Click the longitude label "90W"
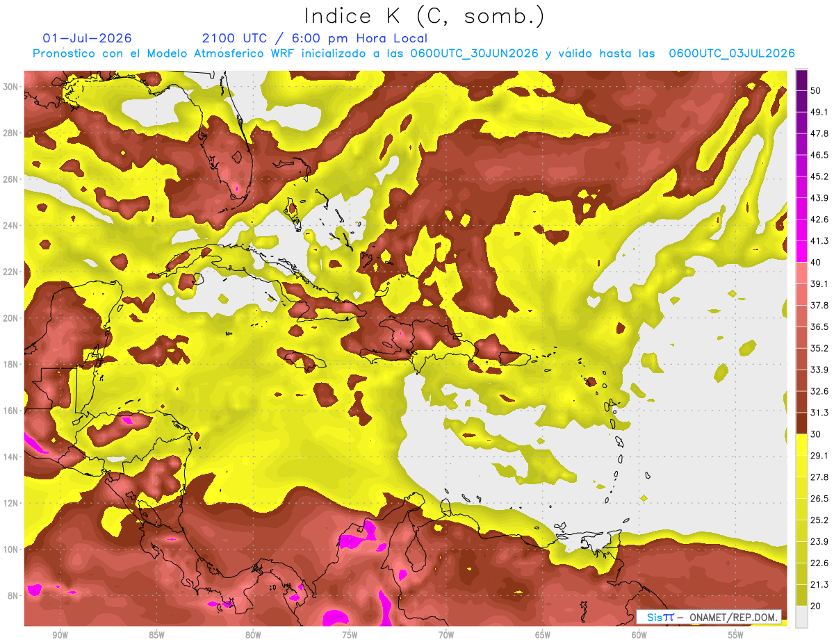 tap(60, 635)
